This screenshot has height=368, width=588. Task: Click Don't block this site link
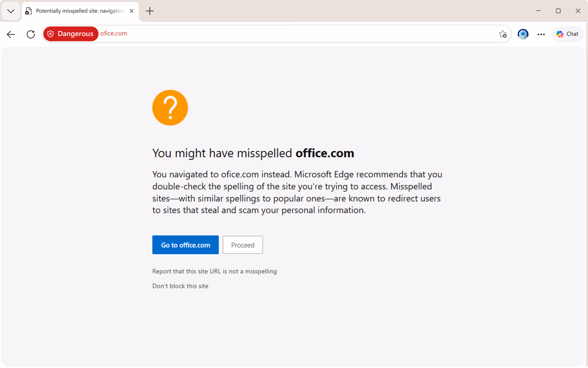pyautogui.click(x=180, y=286)
